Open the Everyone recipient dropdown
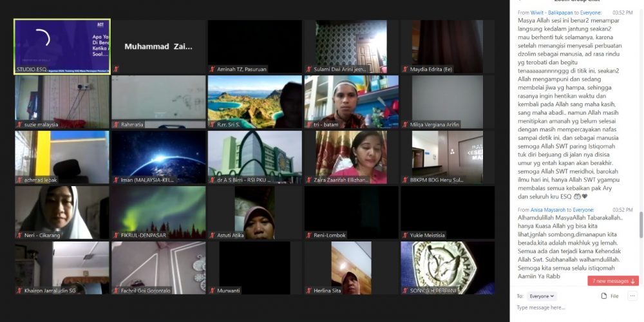Image resolution: width=644 pixels, height=322 pixels. 542,296
